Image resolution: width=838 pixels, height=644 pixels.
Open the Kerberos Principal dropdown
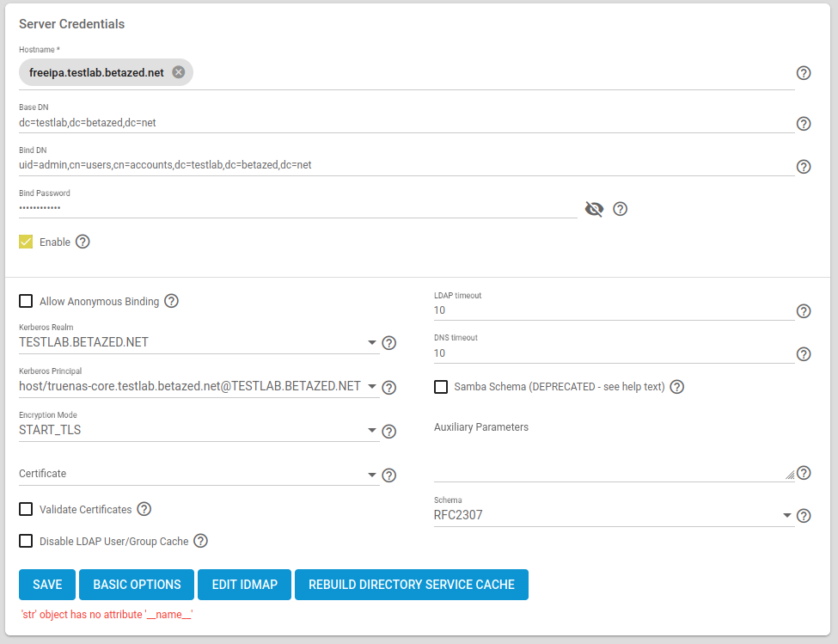tap(199, 386)
